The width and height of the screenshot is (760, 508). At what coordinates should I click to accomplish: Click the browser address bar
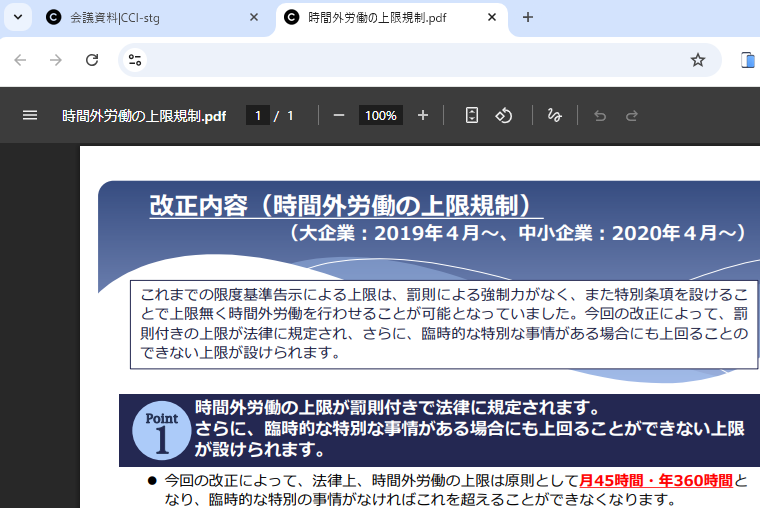point(420,60)
